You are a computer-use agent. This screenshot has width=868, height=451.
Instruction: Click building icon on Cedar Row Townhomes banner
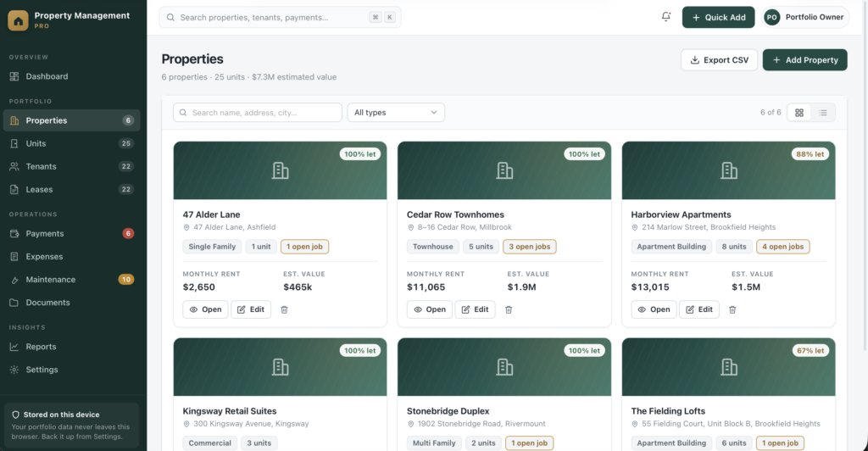click(x=504, y=170)
